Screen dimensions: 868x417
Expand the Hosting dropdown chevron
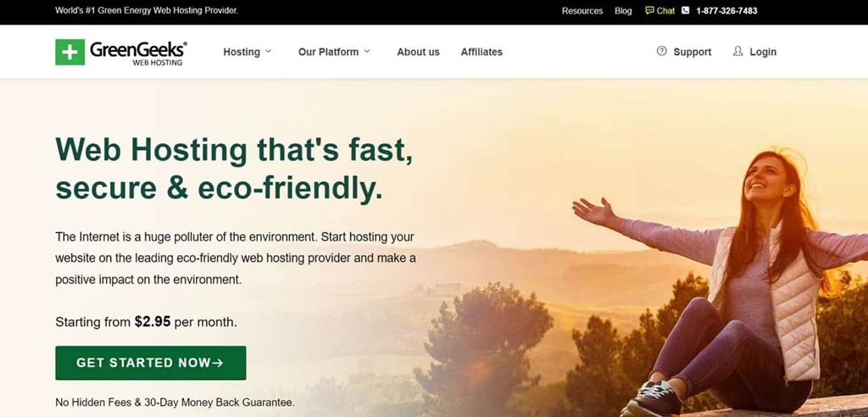point(268,51)
